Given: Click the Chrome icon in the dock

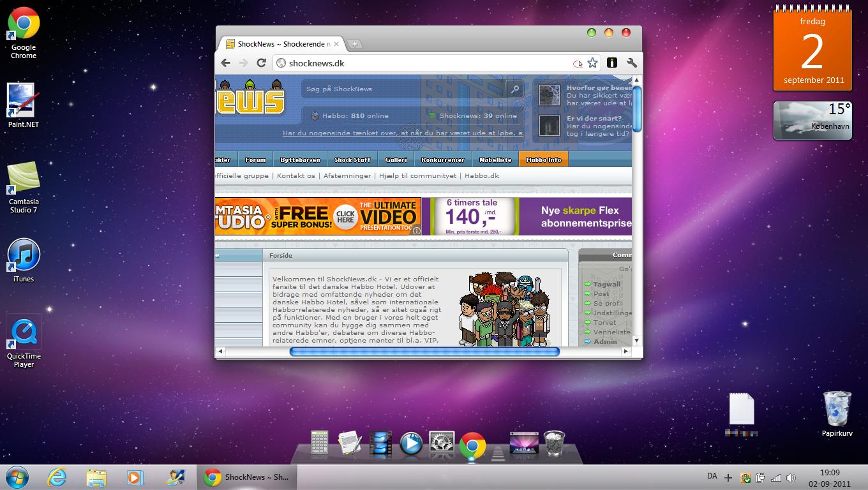Looking at the screenshot, I should (x=472, y=446).
